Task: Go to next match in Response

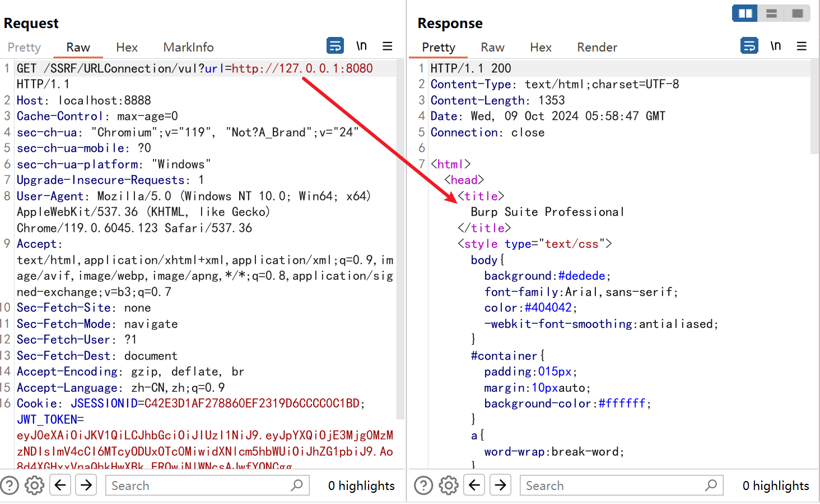Action: point(500,485)
